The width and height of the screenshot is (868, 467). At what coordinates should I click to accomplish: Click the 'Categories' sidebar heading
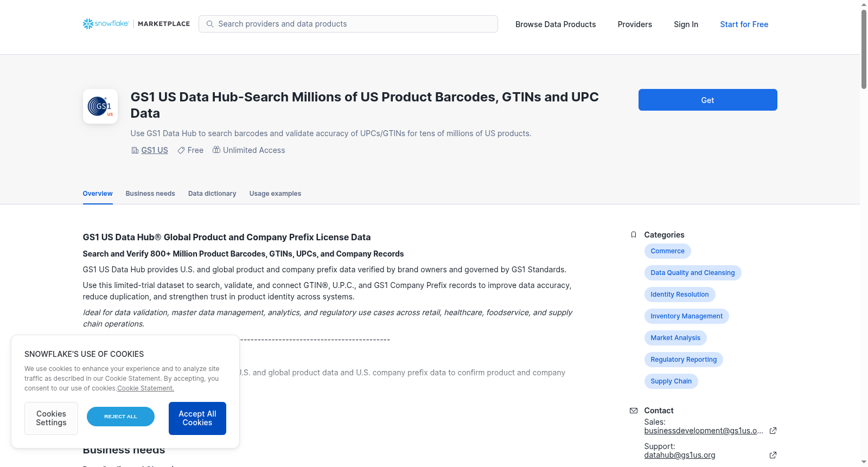(664, 235)
